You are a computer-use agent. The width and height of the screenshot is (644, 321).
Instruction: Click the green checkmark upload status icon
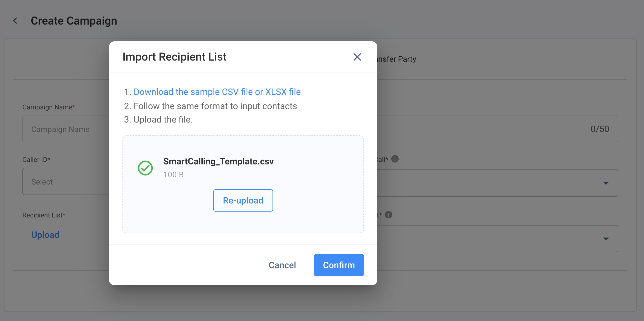pyautogui.click(x=145, y=168)
